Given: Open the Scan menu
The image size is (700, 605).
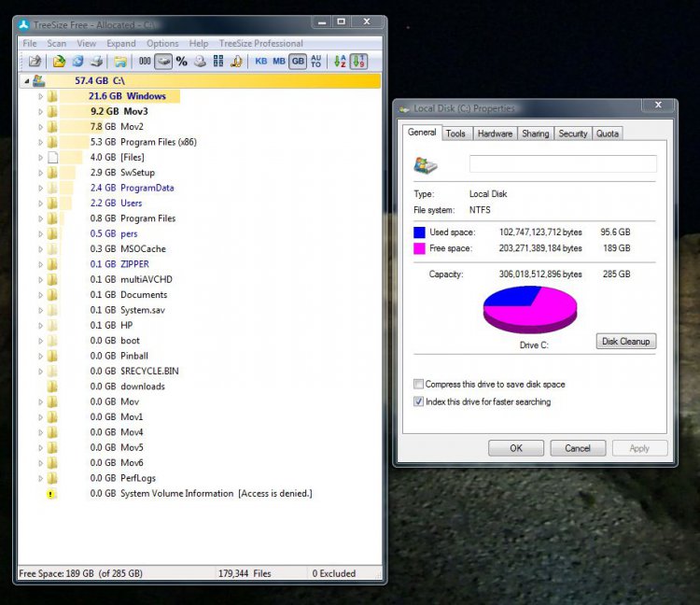Looking at the screenshot, I should (57, 43).
